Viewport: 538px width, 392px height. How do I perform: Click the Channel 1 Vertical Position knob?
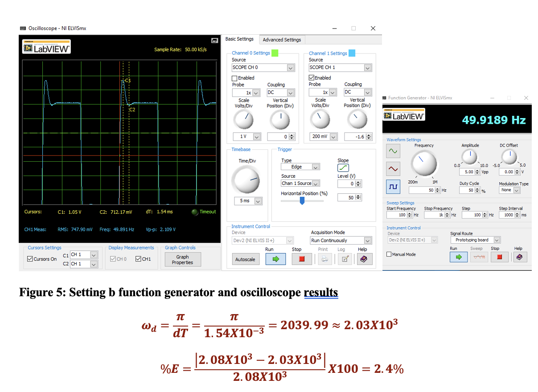357,119
